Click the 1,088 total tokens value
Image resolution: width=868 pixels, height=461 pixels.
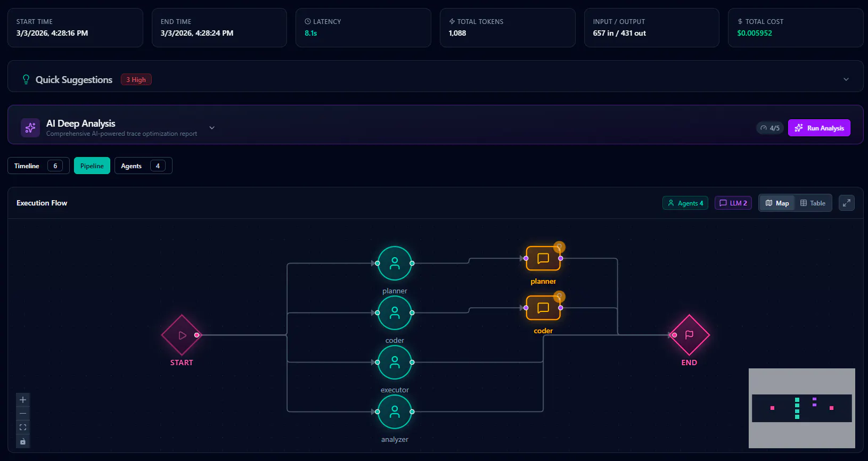point(457,33)
